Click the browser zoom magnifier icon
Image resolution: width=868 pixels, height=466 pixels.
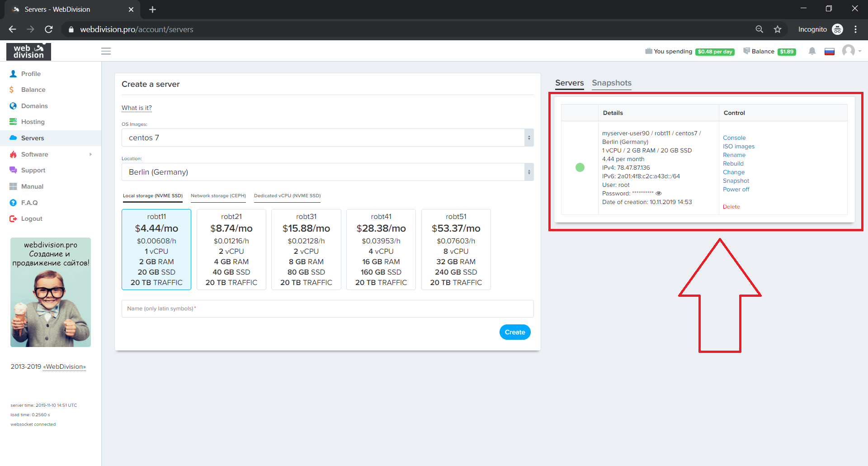point(759,29)
